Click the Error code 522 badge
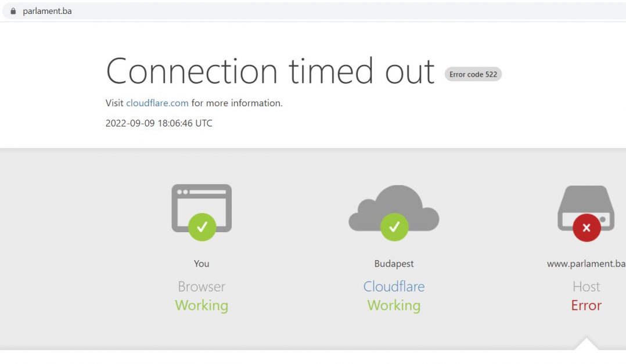Viewport: 626px width, 364px height. click(x=473, y=74)
